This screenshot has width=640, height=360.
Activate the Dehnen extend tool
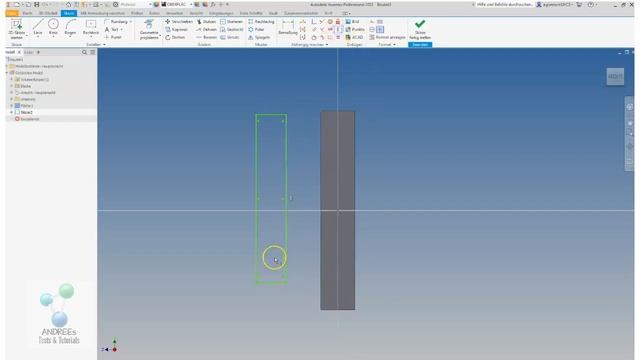(x=207, y=29)
